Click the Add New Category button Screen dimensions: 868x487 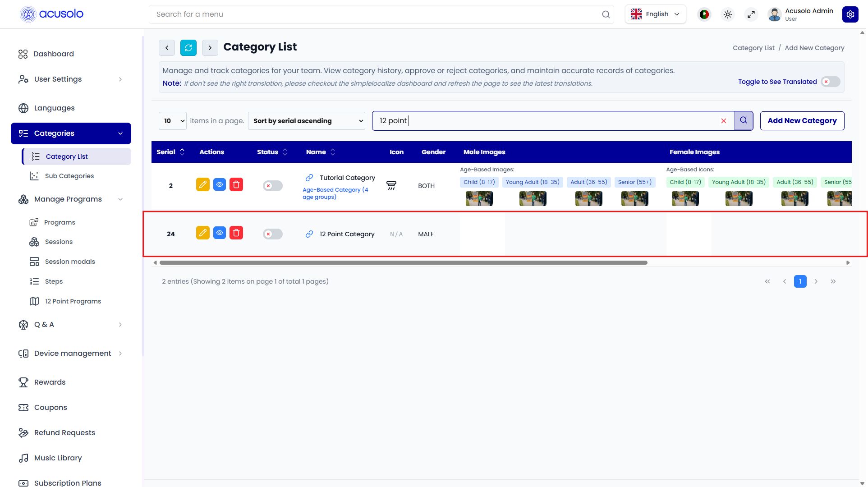[x=802, y=121]
